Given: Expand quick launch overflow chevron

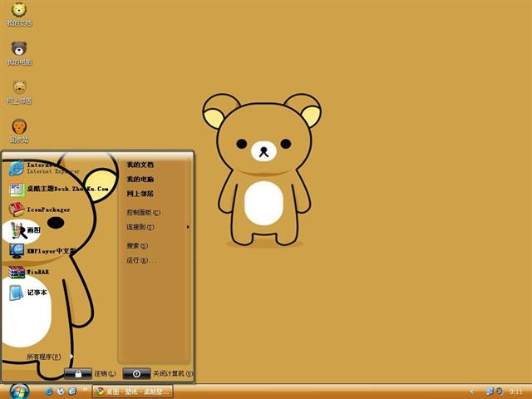Looking at the screenshot, I should coord(86,389).
